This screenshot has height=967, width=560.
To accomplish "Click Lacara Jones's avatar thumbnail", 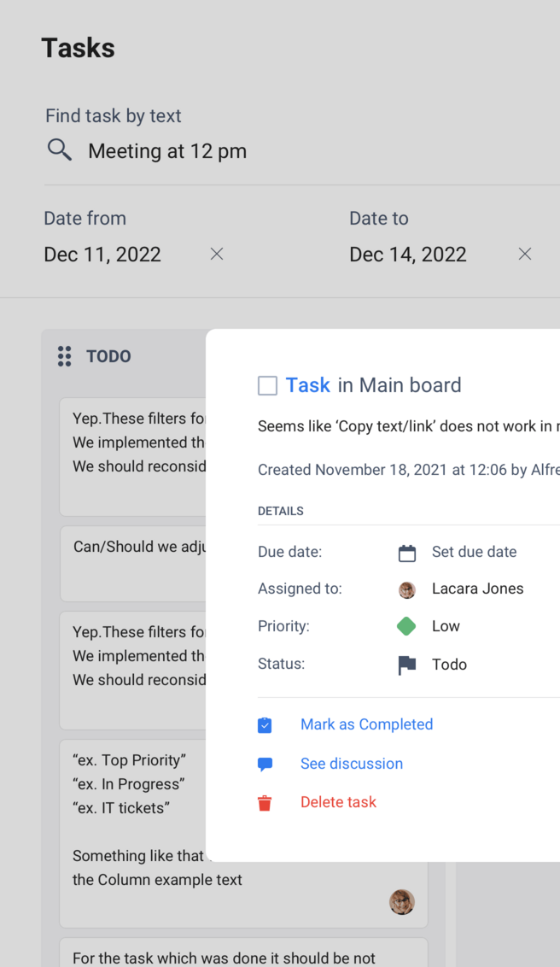I will click(407, 589).
